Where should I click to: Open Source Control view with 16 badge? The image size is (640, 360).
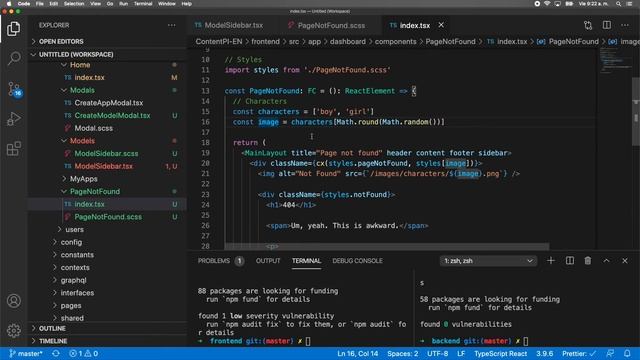[14, 89]
